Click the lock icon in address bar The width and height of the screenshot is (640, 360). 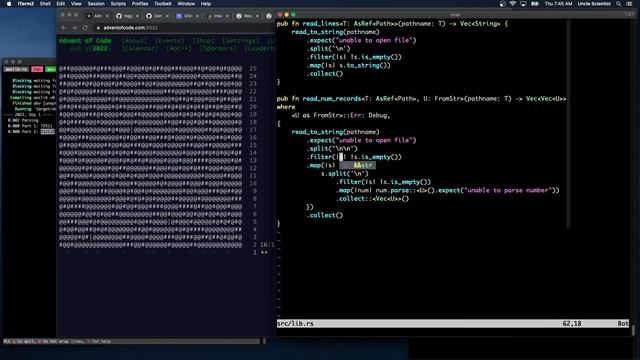click(x=98, y=28)
